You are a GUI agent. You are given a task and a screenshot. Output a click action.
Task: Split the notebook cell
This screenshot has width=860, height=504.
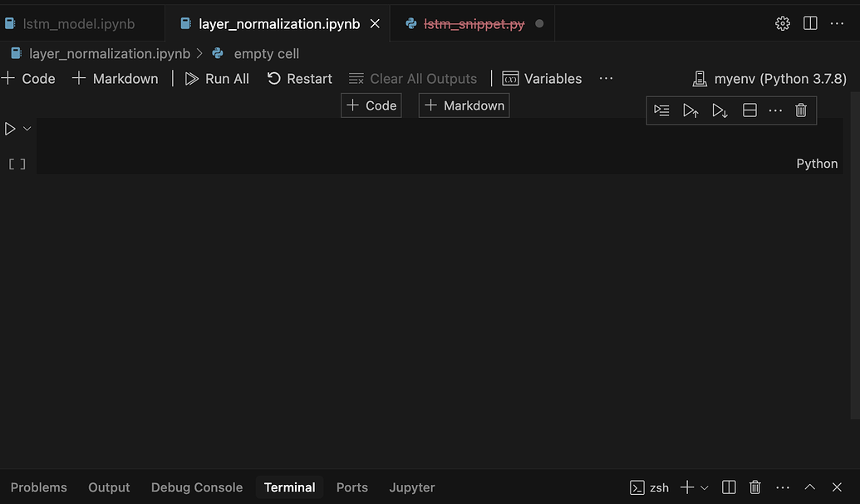click(749, 110)
